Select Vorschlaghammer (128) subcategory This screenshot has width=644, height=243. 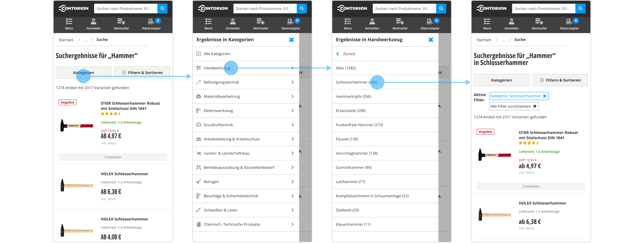[x=385, y=153]
